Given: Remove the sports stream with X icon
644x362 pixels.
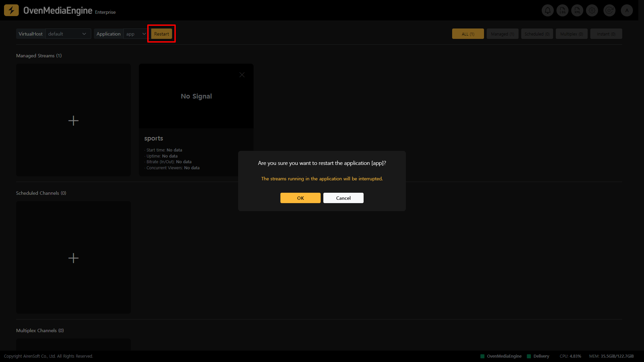Looking at the screenshot, I should (x=242, y=75).
